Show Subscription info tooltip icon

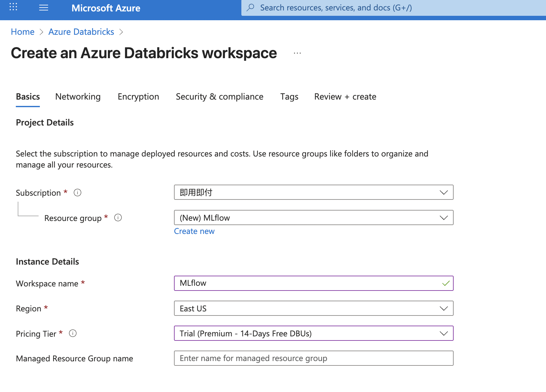[78, 193]
